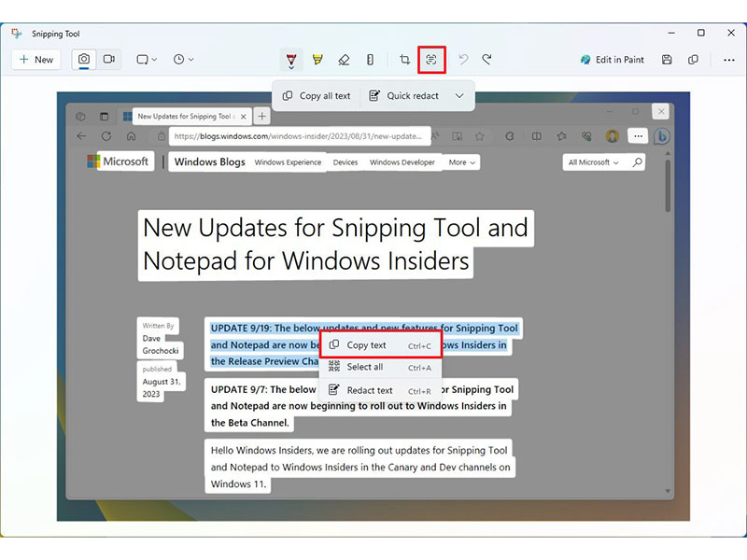Image resolution: width=747 pixels, height=560 pixels.
Task: Click author text 'Grochocki'
Action: coord(161,351)
